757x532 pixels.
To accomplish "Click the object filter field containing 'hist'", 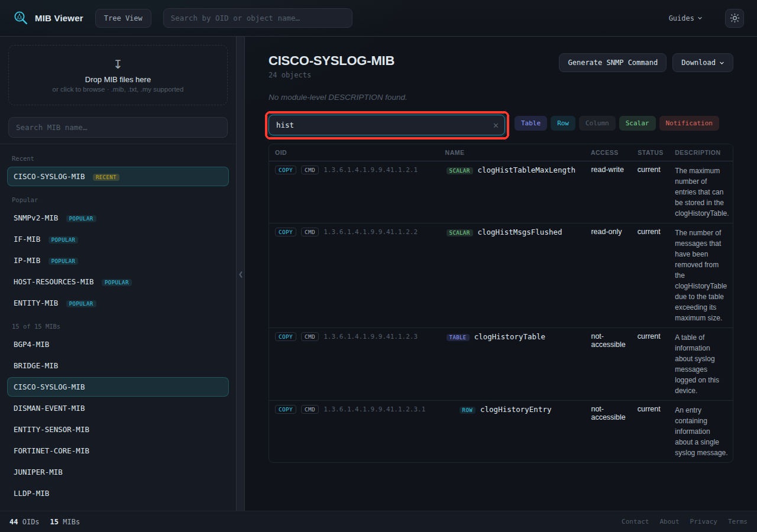I will coord(387,125).
